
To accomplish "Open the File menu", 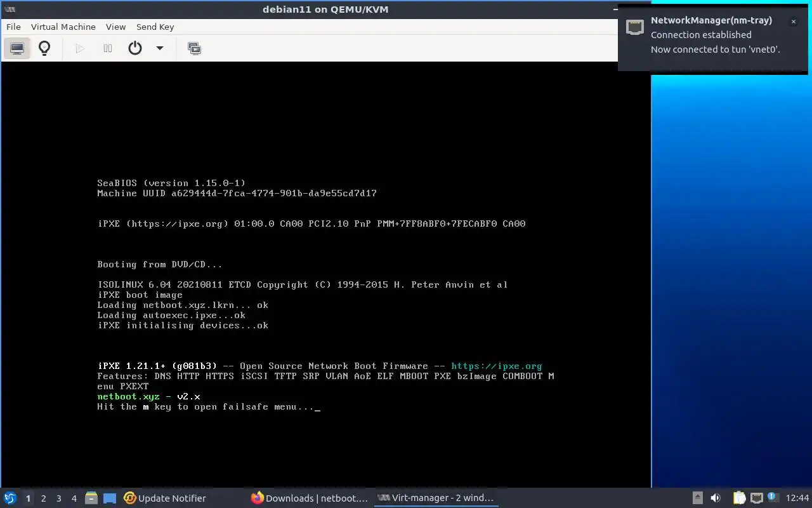I will coord(13,27).
